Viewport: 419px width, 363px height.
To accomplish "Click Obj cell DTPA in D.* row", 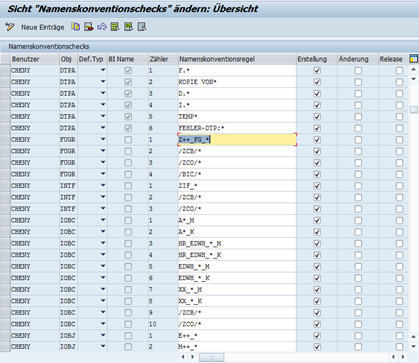I will coord(68,94).
